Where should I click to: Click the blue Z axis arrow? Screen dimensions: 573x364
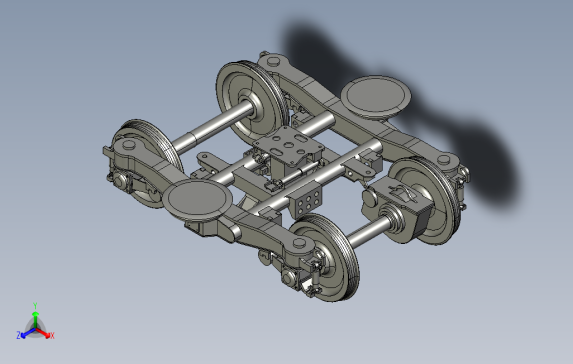coord(28,333)
